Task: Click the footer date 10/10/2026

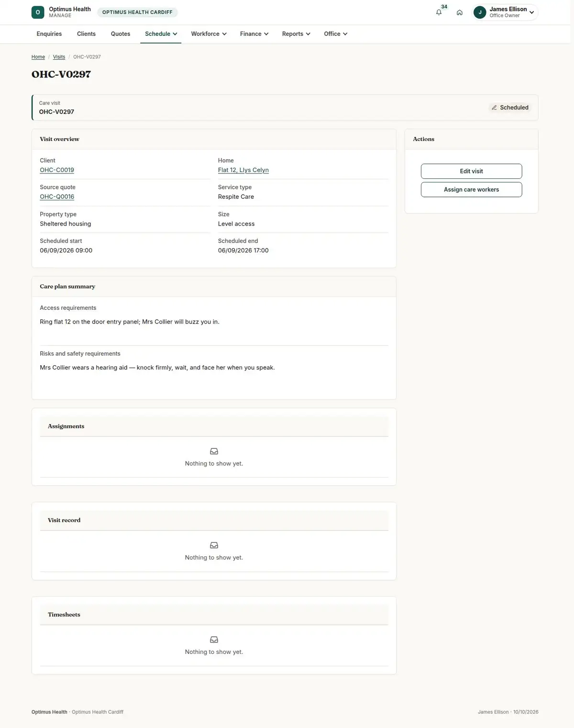Action: click(x=526, y=712)
